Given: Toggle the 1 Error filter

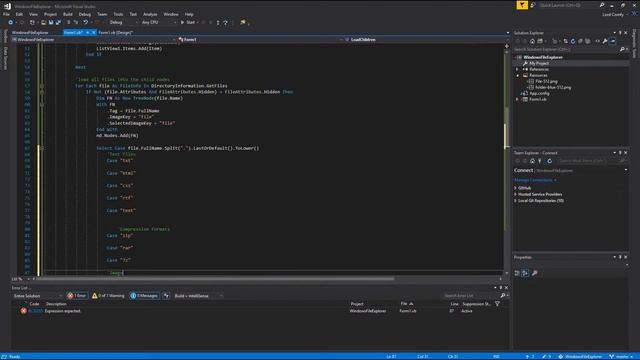Looking at the screenshot, I should tap(77, 296).
